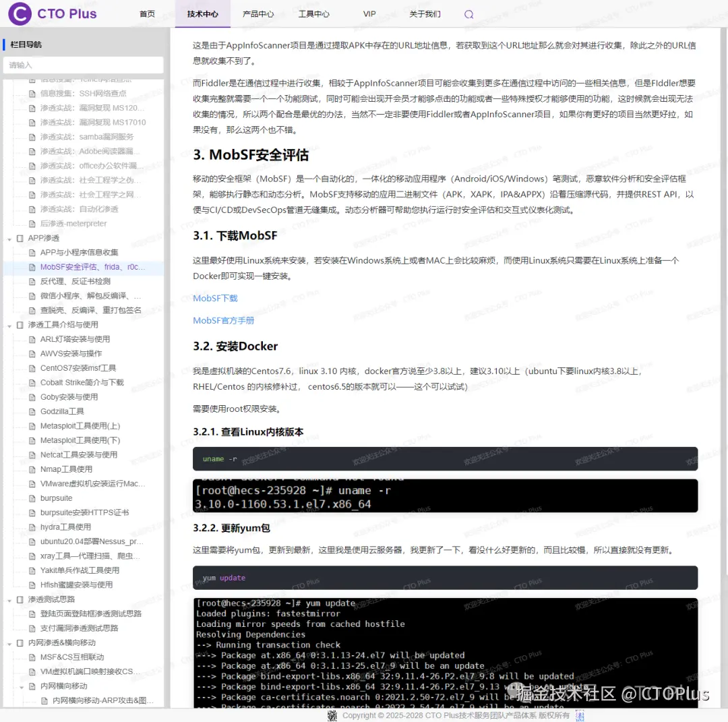Open the burpsuite article
Viewport: 728px width, 722px height.
[x=56, y=498]
